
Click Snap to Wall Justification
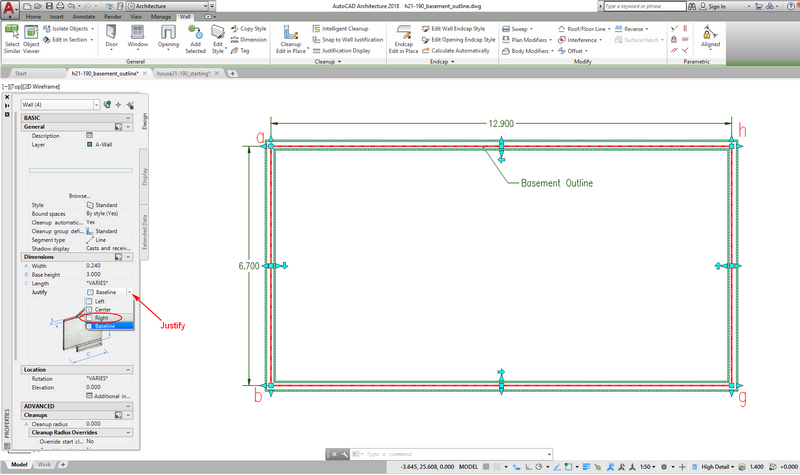pyautogui.click(x=347, y=39)
